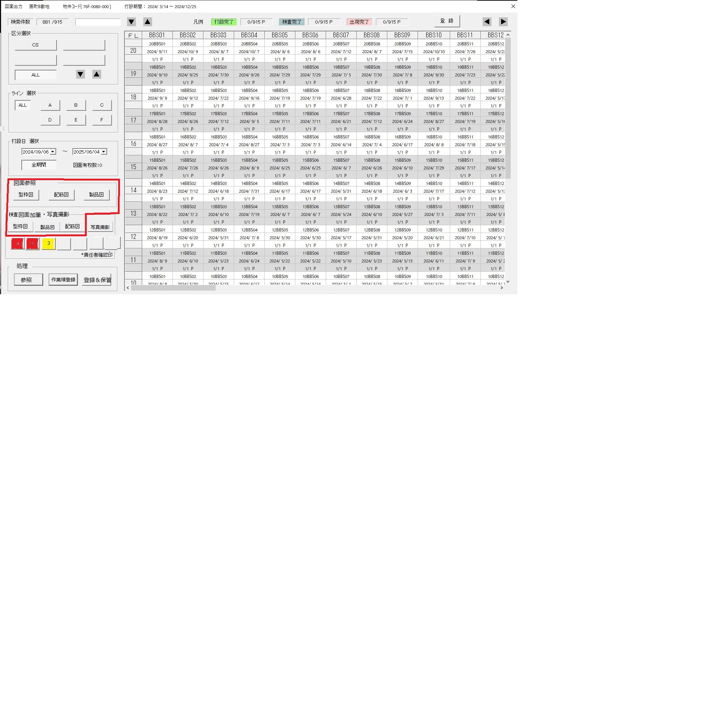This screenshot has height=728, width=709.
Task: Click the down arrow in 区分選択 panel
Action: tap(81, 75)
